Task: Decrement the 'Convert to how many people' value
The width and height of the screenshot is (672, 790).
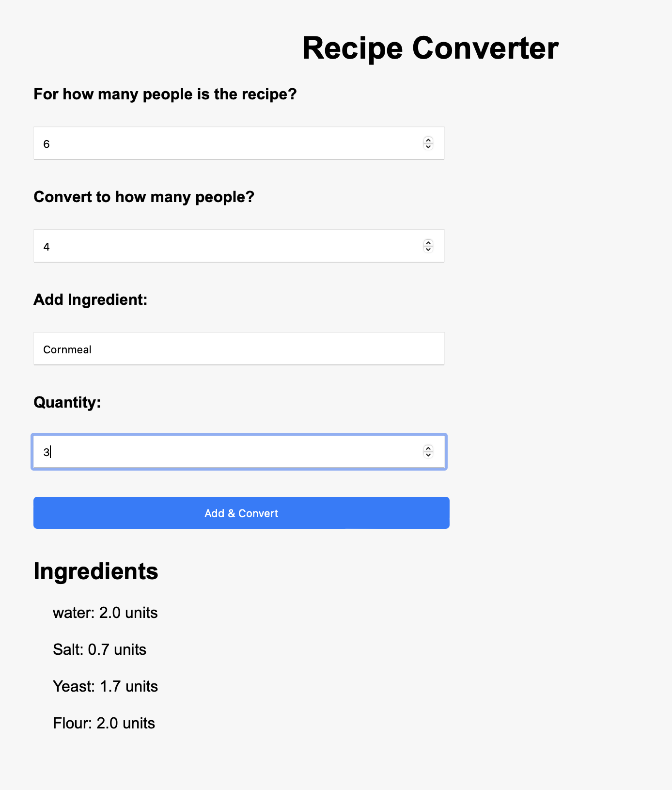Action: (428, 250)
